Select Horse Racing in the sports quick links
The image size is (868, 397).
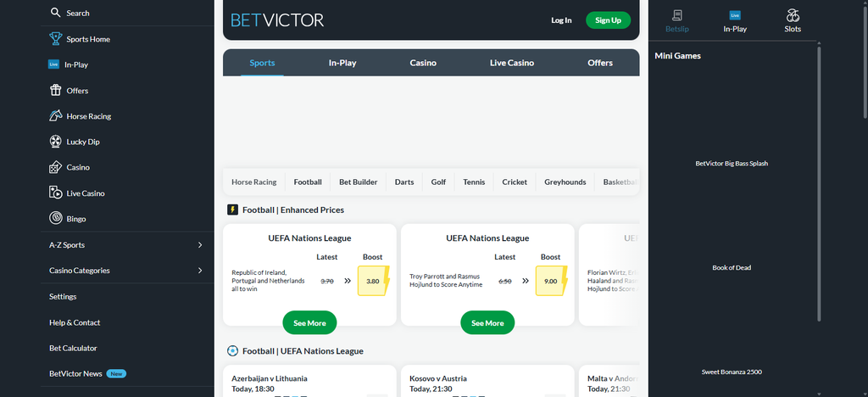[253, 182]
